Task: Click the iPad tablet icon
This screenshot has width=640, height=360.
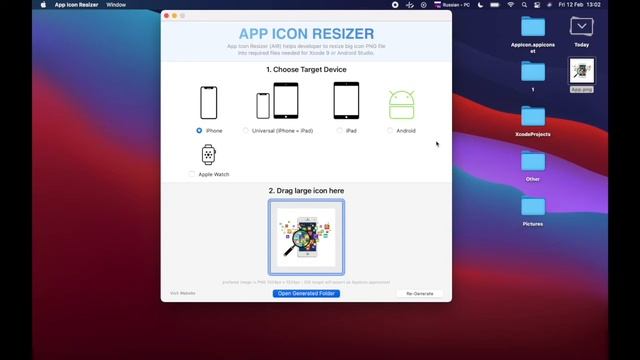Action: click(347, 100)
